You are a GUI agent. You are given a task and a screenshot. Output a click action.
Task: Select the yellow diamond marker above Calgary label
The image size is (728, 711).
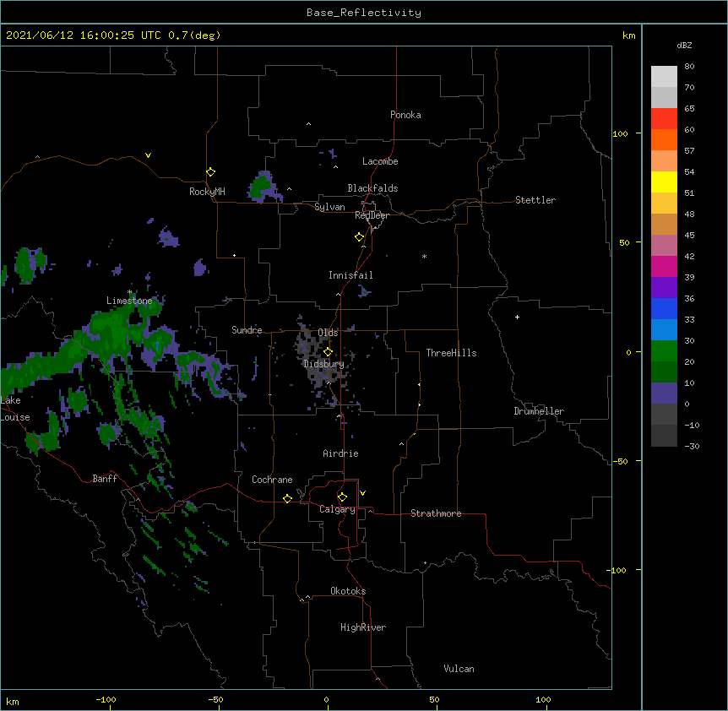point(342,497)
